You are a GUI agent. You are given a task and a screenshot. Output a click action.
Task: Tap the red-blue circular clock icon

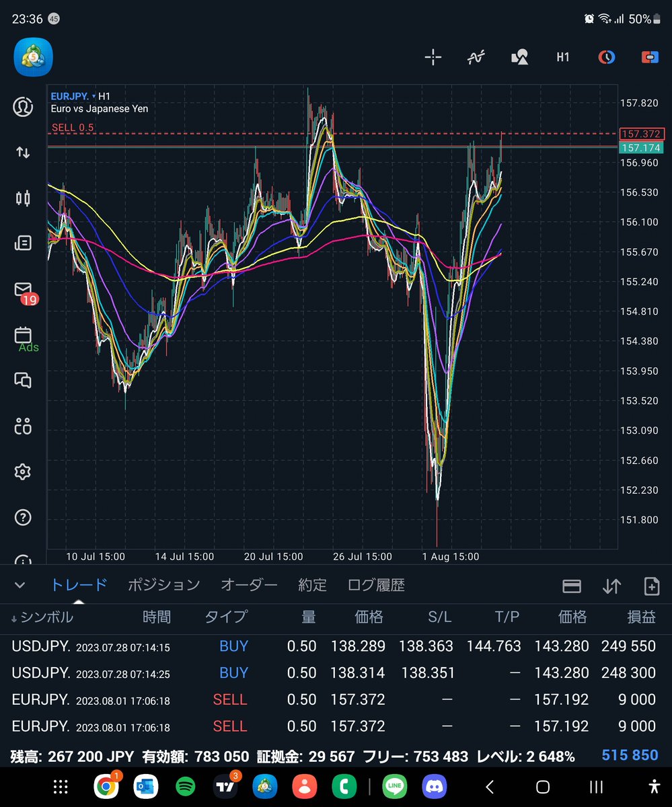point(607,57)
